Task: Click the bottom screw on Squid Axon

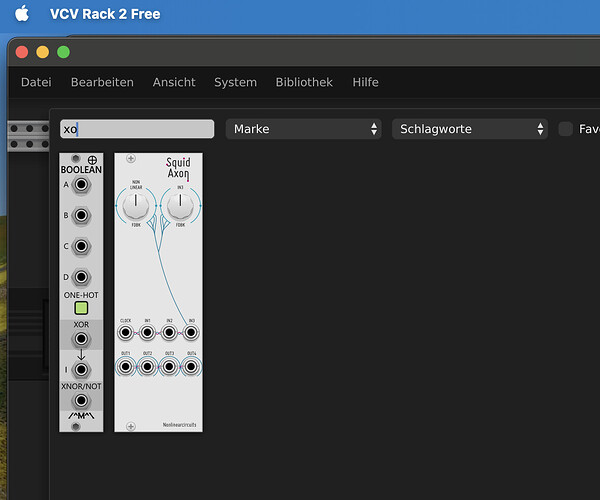Action: coord(131,426)
